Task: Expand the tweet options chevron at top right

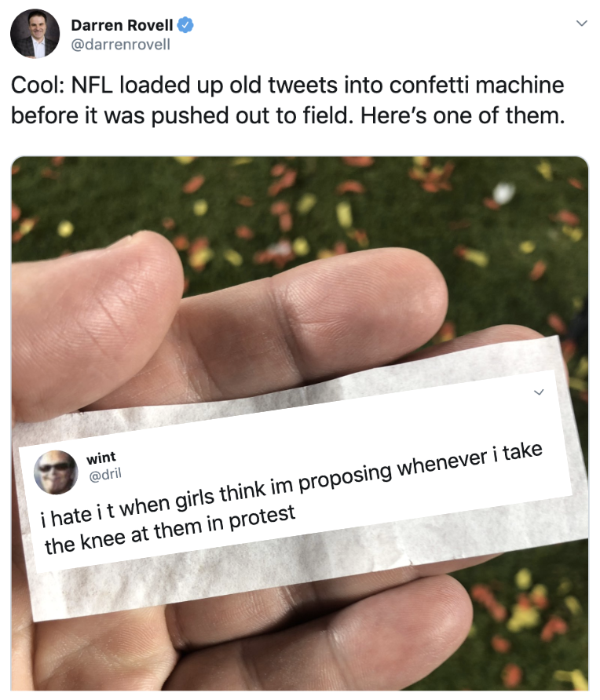Action: (x=581, y=24)
